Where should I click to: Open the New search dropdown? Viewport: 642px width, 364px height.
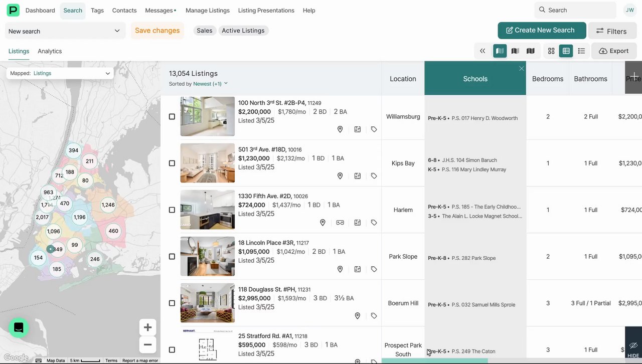(64, 31)
